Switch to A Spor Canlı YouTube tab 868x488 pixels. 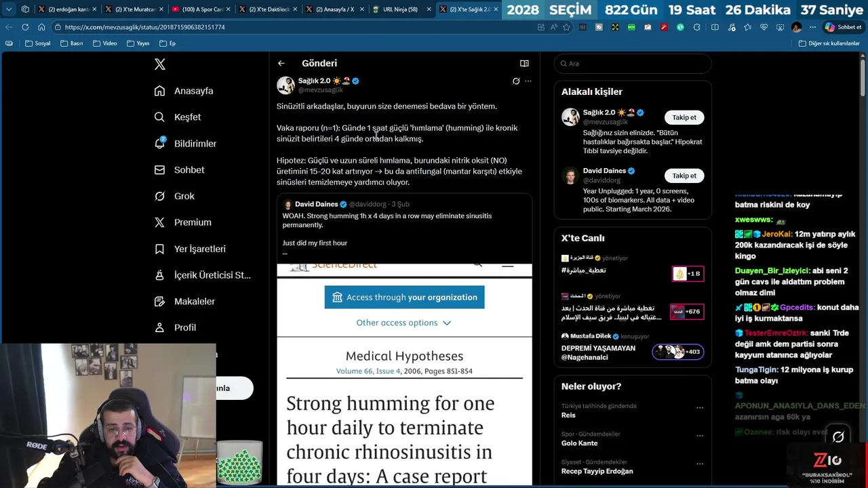tap(201, 9)
